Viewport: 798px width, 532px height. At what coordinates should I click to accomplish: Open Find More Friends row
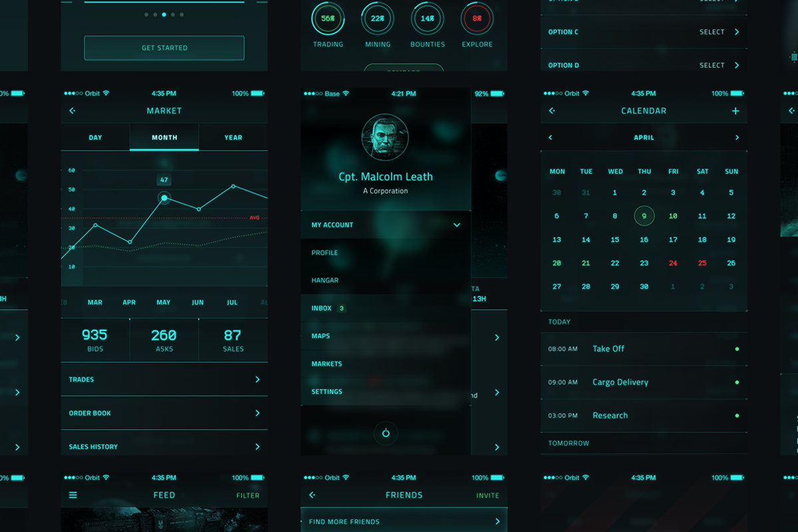click(x=404, y=521)
